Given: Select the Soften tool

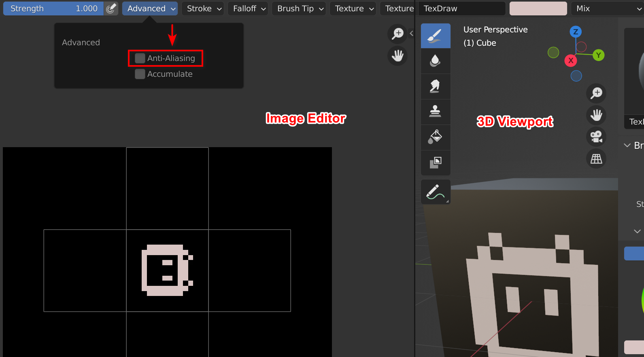Looking at the screenshot, I should (x=436, y=61).
